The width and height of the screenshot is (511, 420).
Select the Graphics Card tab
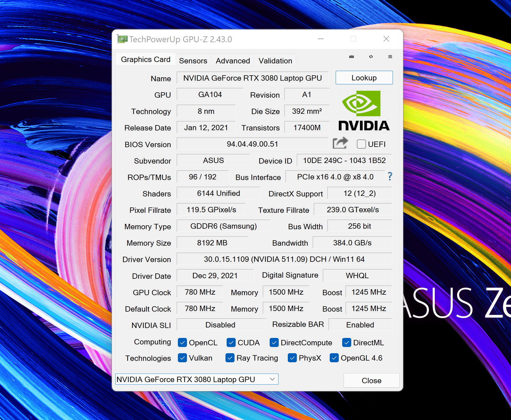pyautogui.click(x=146, y=59)
